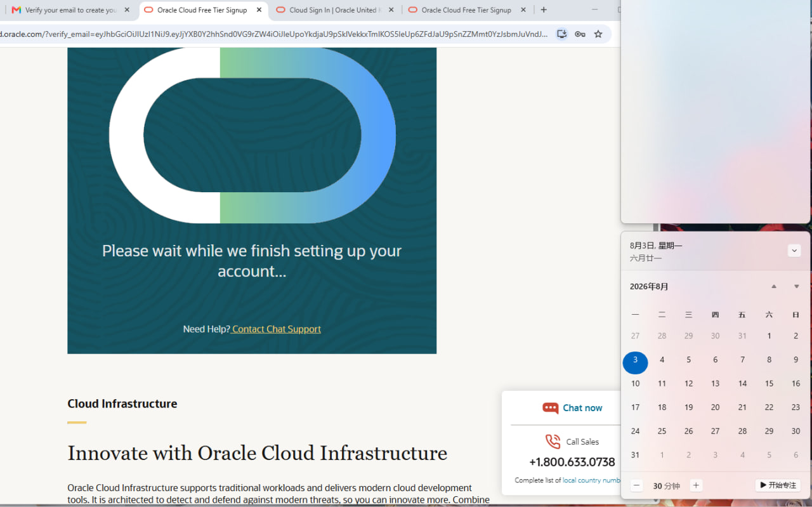Select August 7 in the calendar

point(742,360)
